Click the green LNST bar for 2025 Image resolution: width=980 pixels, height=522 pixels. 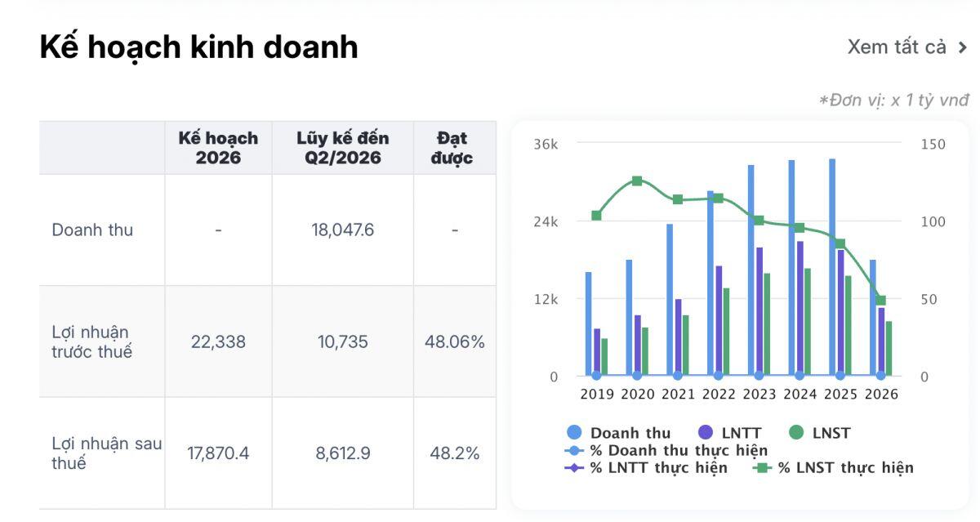coord(848,326)
